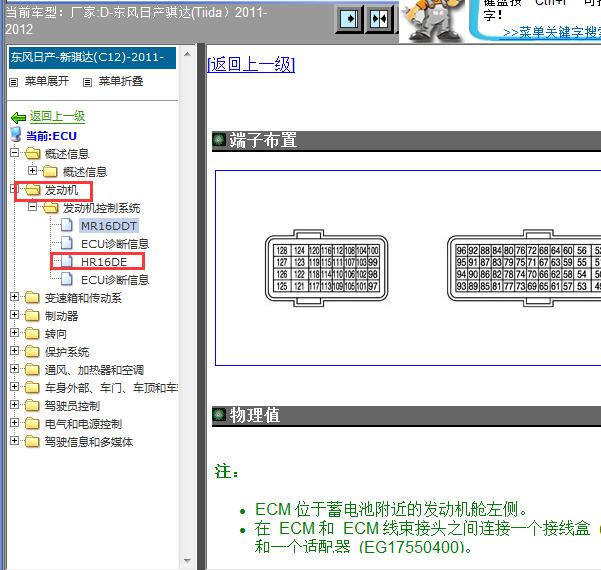Image resolution: width=601 pixels, height=570 pixels.
Task: Click the HR16DE document icon
Action: [x=67, y=261]
